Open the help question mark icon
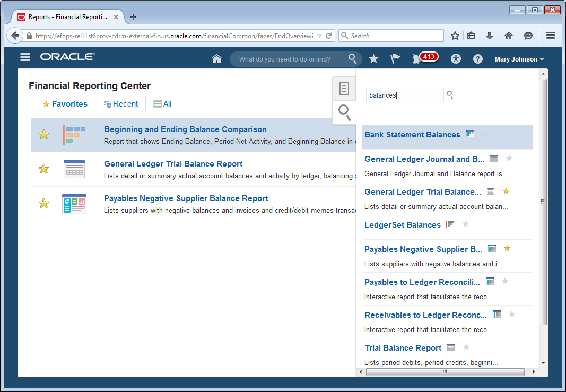The height and width of the screenshot is (392, 566). (478, 59)
